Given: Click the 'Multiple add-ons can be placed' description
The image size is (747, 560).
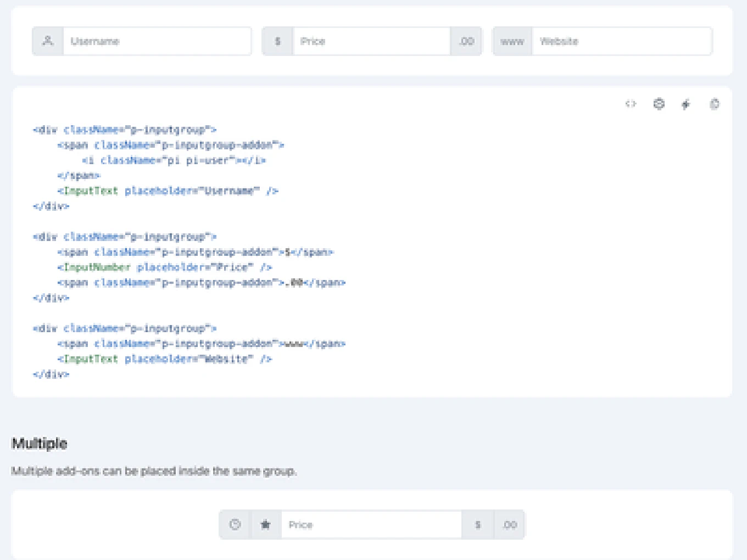Looking at the screenshot, I should 154,471.
